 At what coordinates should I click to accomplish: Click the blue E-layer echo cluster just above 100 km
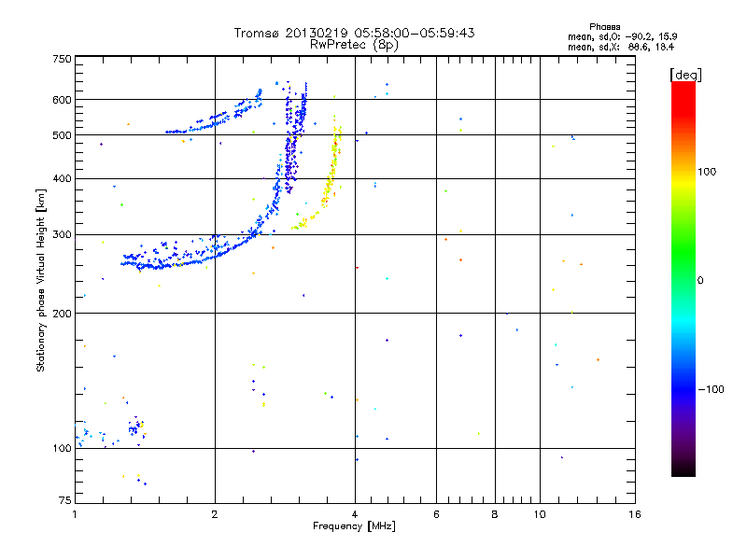(x=136, y=427)
